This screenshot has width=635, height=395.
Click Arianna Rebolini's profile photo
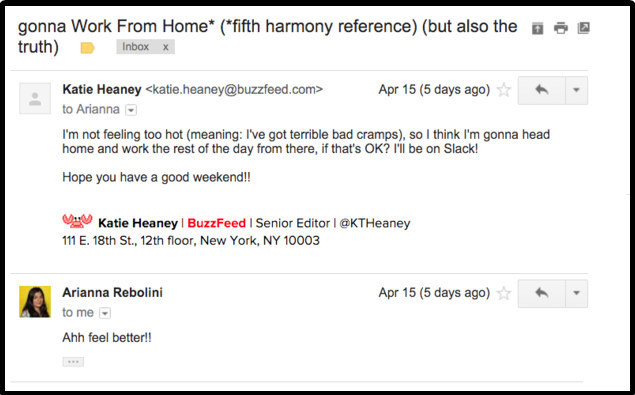click(x=35, y=302)
